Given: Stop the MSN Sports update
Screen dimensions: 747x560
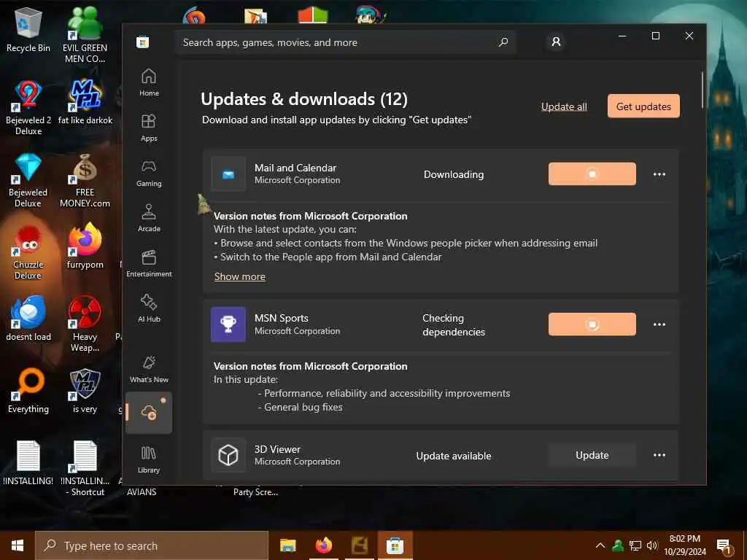Looking at the screenshot, I should tap(592, 324).
